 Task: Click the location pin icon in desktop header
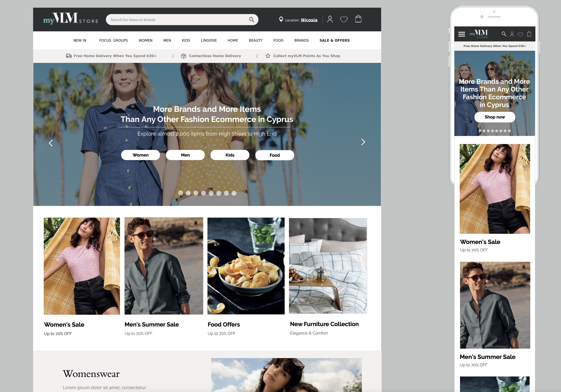[x=281, y=19]
